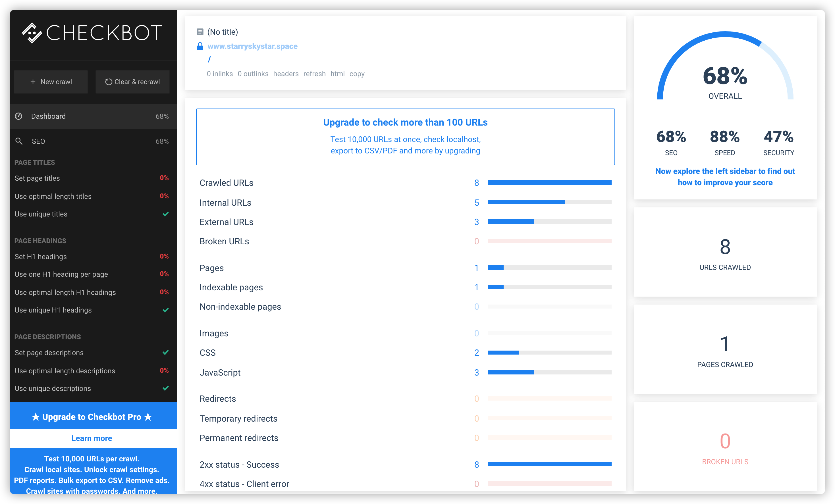Click the green check next to Use unique H1 headings
The image size is (835, 504).
166,310
